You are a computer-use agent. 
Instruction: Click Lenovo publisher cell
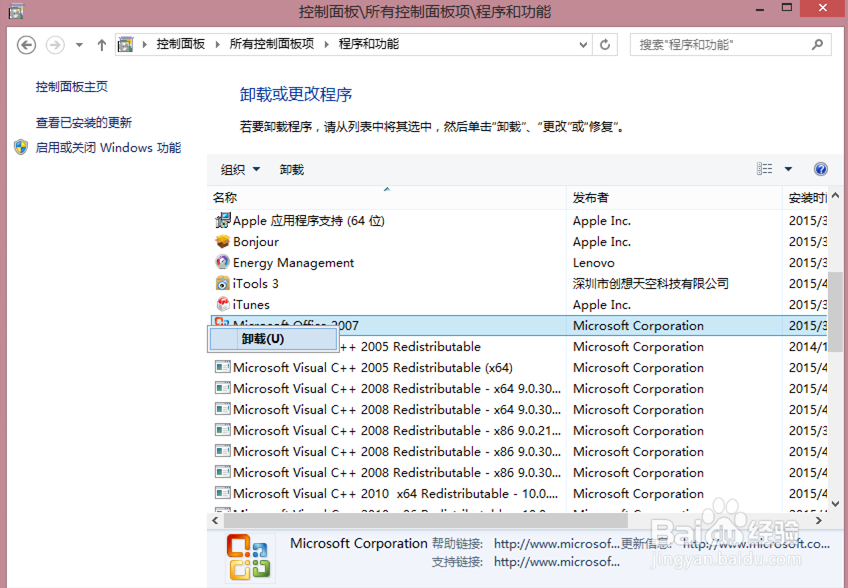click(x=593, y=263)
